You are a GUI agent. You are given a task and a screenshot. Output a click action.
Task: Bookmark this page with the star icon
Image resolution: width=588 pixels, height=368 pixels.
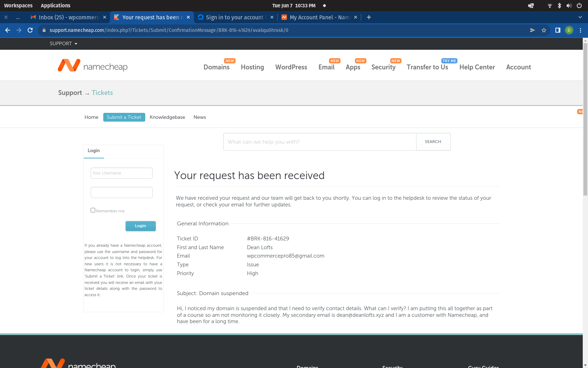[x=544, y=30]
